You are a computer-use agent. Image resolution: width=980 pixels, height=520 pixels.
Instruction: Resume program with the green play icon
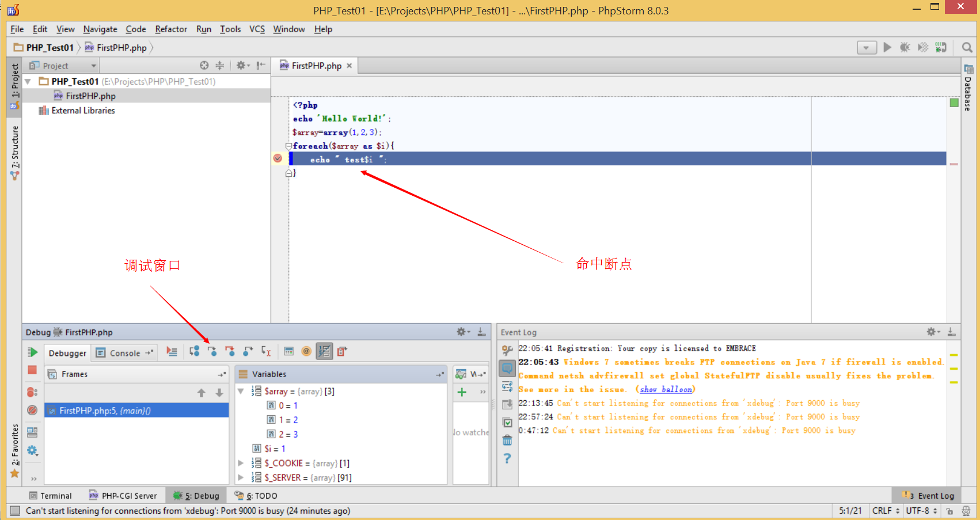(33, 352)
